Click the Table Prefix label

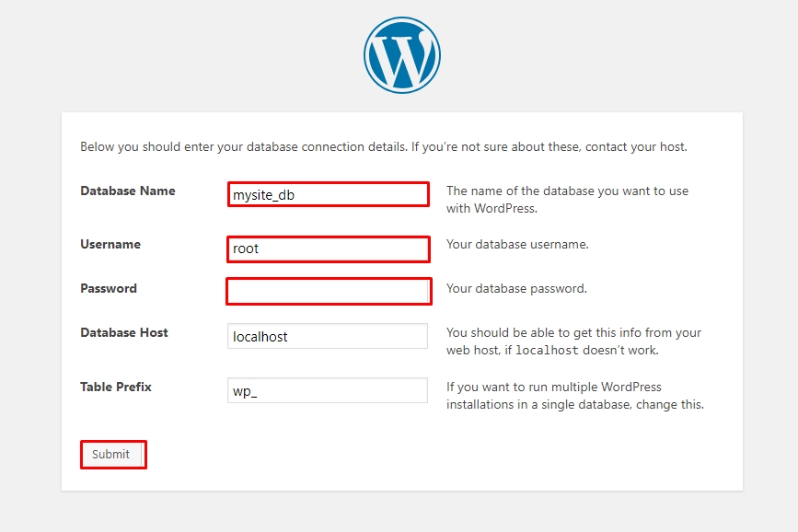116,387
